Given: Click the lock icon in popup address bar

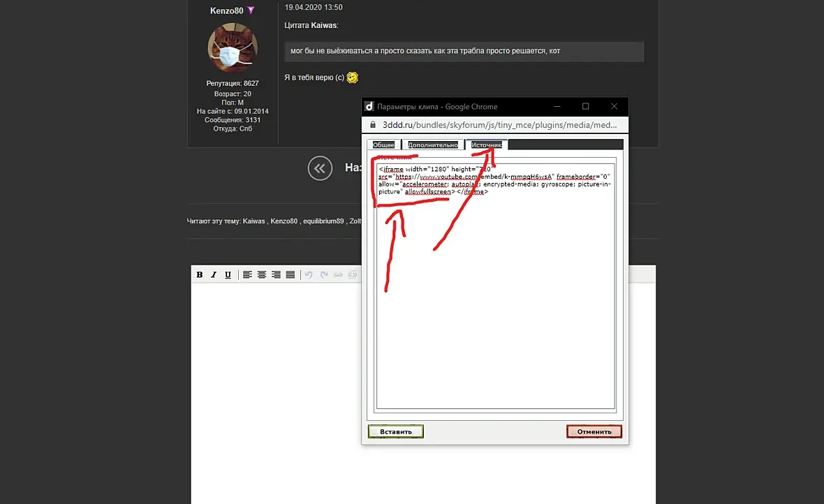Looking at the screenshot, I should point(373,124).
